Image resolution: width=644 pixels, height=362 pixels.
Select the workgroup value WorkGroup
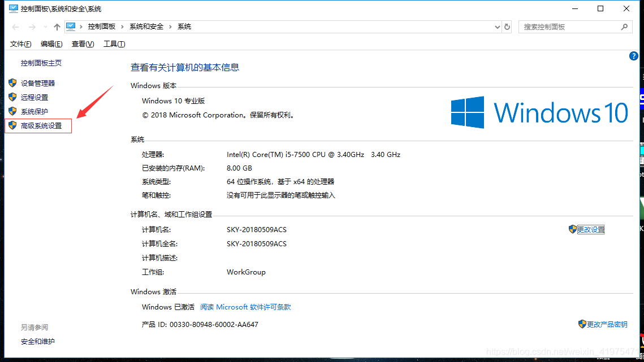tap(246, 272)
